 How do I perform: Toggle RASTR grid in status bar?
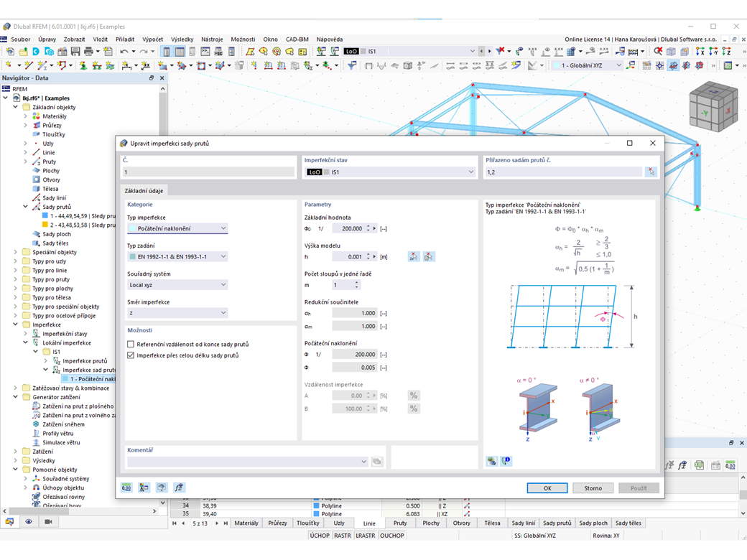[x=343, y=536]
